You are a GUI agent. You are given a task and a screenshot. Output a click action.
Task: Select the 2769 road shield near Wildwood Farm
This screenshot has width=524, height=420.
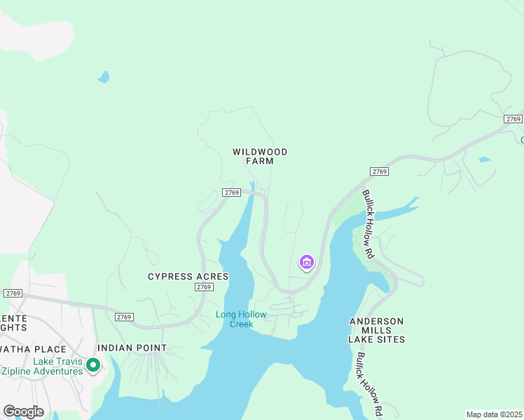(232, 192)
